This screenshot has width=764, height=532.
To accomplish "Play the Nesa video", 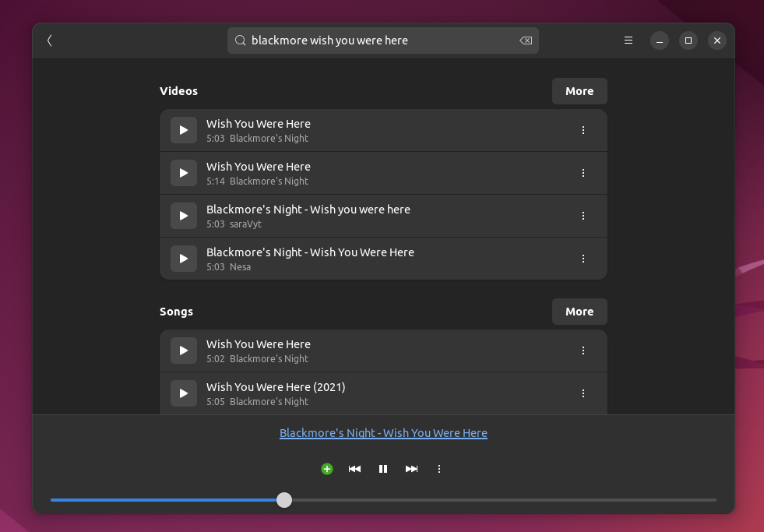I will coord(184,259).
